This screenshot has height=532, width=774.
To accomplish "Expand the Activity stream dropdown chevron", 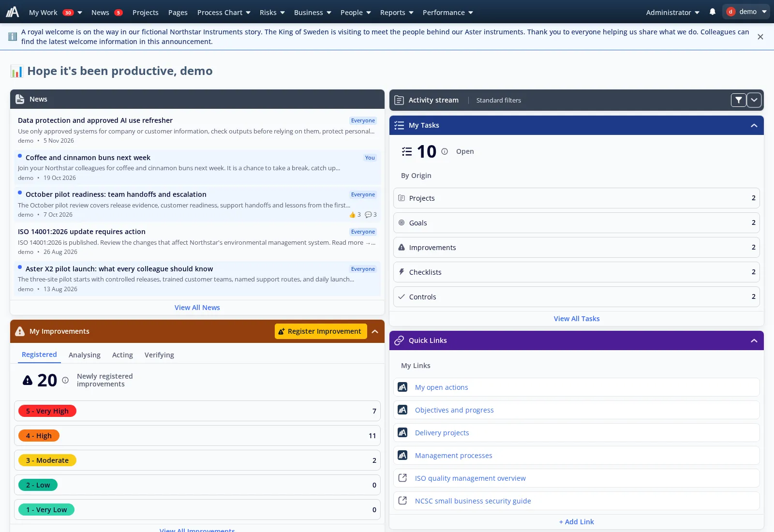I will point(754,100).
